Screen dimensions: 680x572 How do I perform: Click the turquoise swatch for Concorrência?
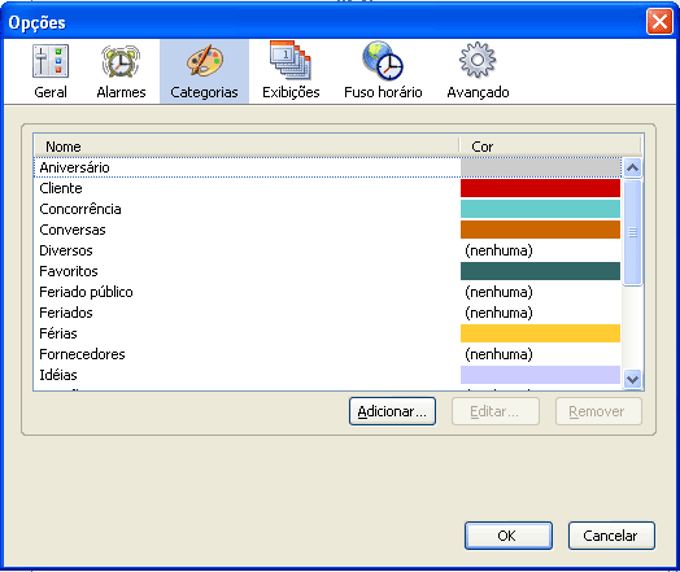click(x=540, y=209)
